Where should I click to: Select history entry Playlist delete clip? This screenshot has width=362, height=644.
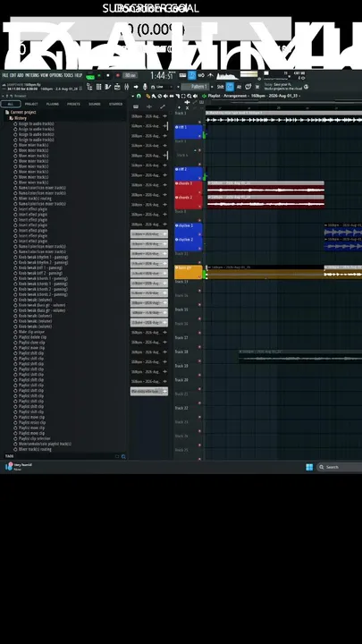point(32,337)
